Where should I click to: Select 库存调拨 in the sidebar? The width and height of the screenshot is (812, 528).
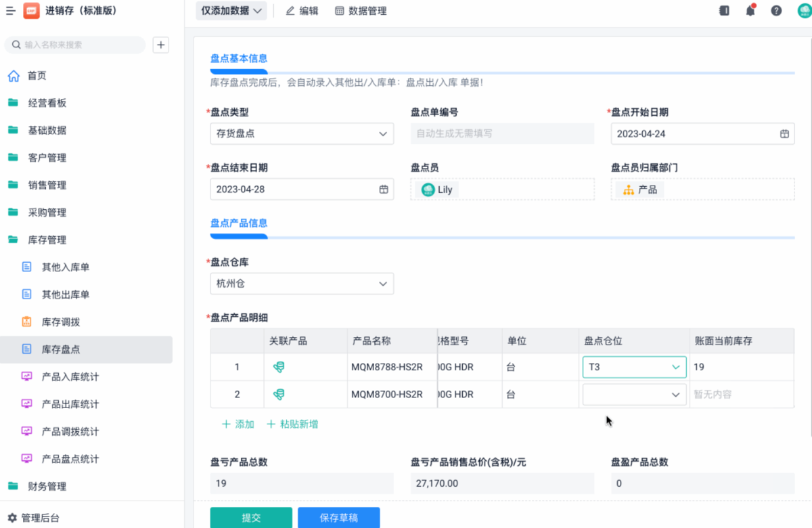pyautogui.click(x=61, y=322)
